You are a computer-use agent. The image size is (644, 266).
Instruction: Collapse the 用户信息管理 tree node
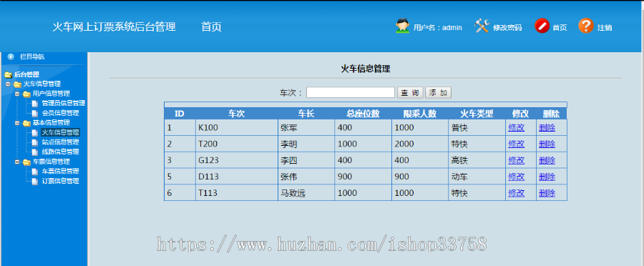(17, 94)
